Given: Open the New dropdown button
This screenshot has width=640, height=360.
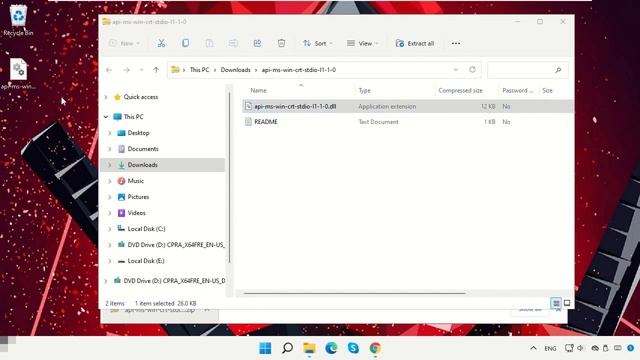Looking at the screenshot, I should tap(124, 43).
